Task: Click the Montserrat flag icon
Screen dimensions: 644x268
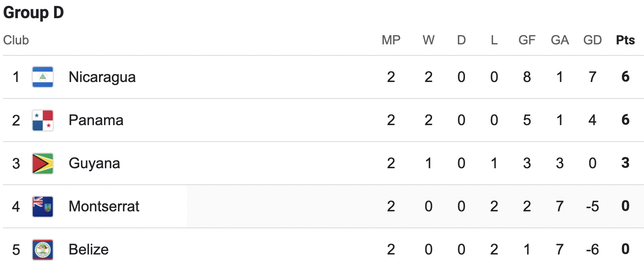Action: click(43, 206)
